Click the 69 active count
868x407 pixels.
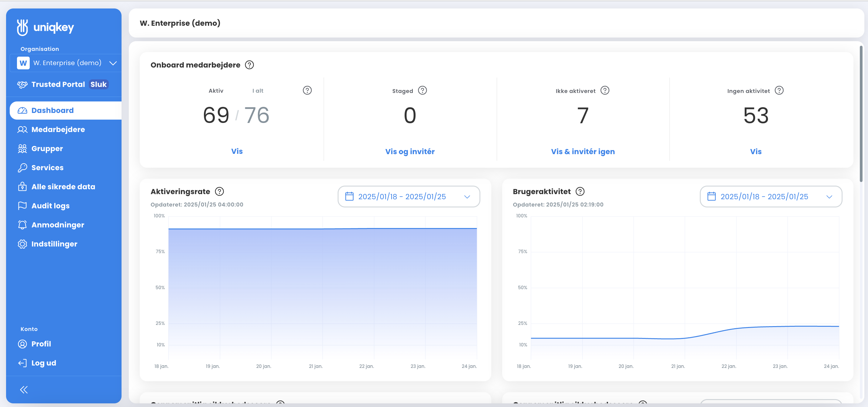coord(216,115)
